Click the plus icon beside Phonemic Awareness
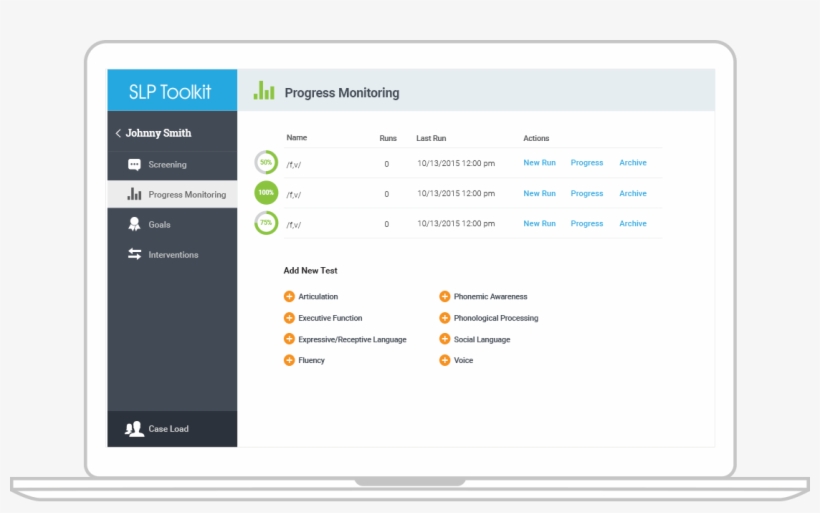 coord(445,297)
